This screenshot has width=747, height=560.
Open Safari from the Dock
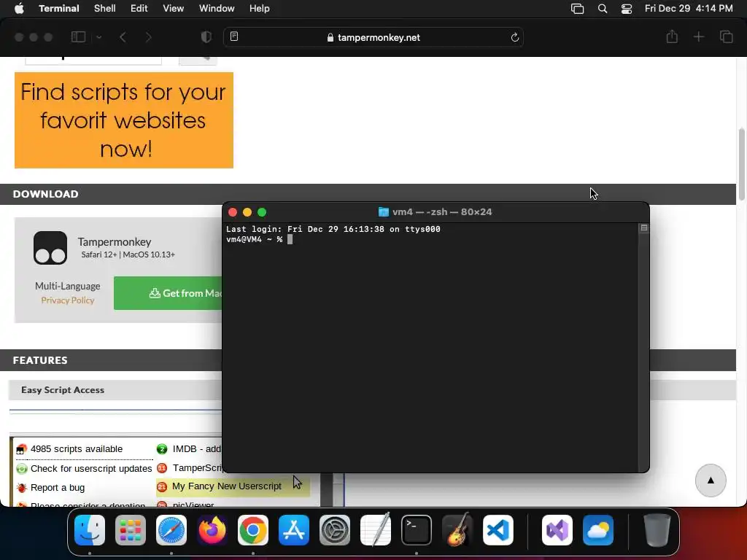pyautogui.click(x=171, y=530)
